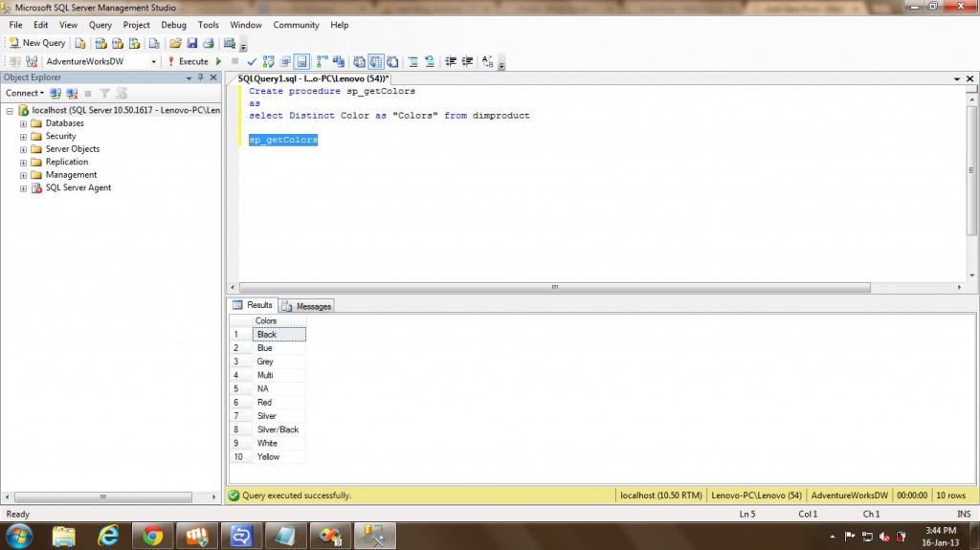980x550 pixels.
Task: Switch to the Messages tab
Action: pos(307,306)
